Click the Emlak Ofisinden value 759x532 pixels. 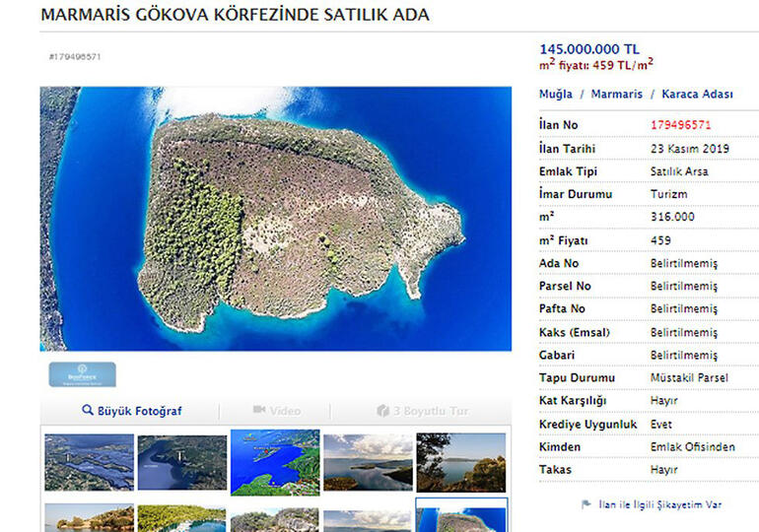click(693, 447)
